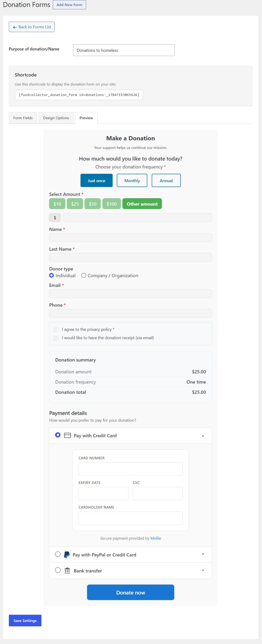Click the custom amount input field

pos(137,218)
